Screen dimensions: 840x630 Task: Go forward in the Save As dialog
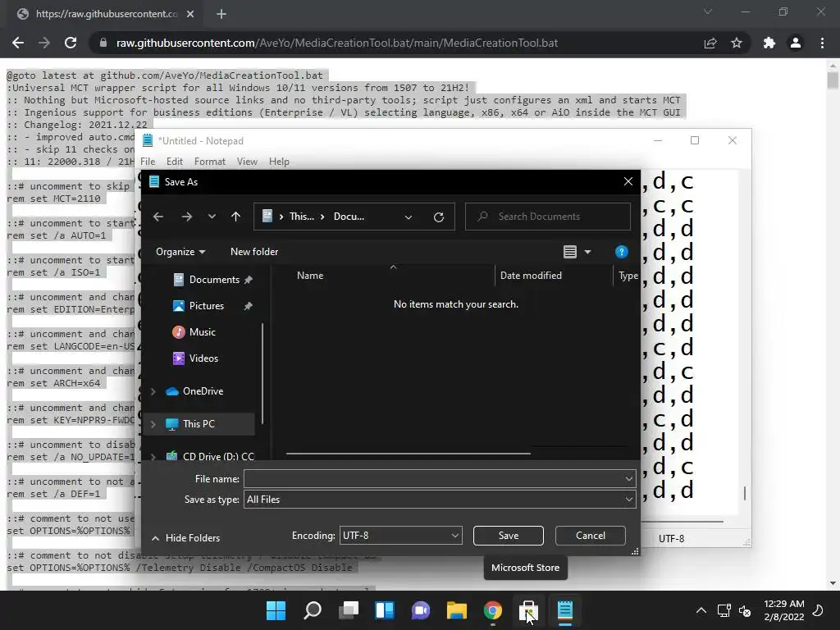click(186, 217)
